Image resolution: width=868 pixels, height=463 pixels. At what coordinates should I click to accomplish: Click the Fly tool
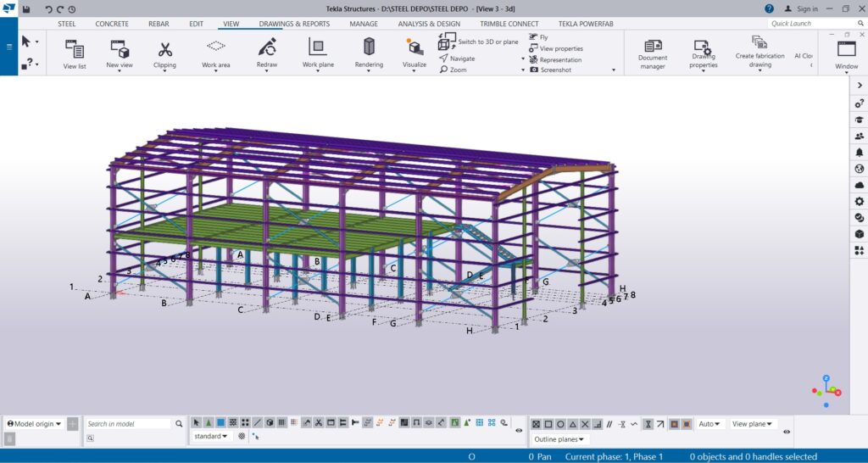[x=538, y=37]
